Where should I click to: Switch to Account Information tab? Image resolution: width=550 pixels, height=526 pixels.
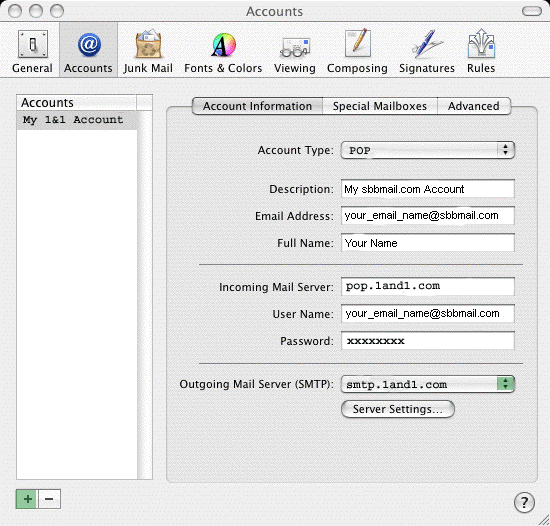[x=257, y=106]
